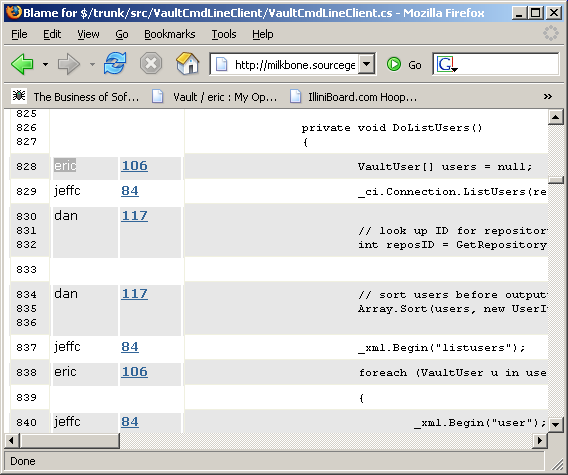The width and height of the screenshot is (568, 475).
Task: Open the Tools menu
Action: [224, 34]
